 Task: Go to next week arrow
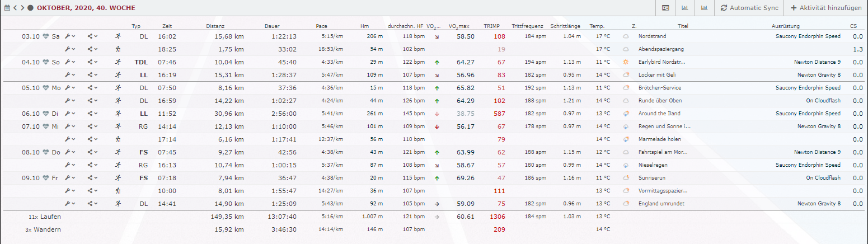[22, 8]
